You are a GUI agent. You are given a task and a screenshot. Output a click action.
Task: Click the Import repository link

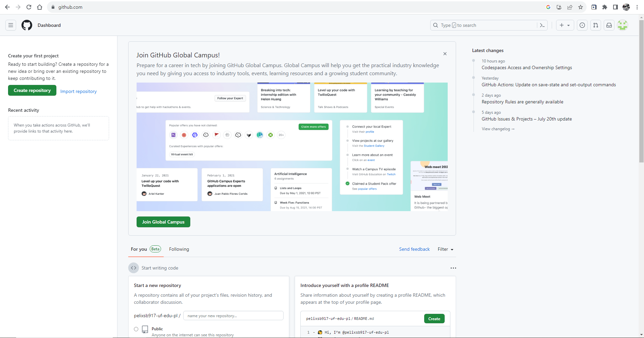click(x=79, y=91)
